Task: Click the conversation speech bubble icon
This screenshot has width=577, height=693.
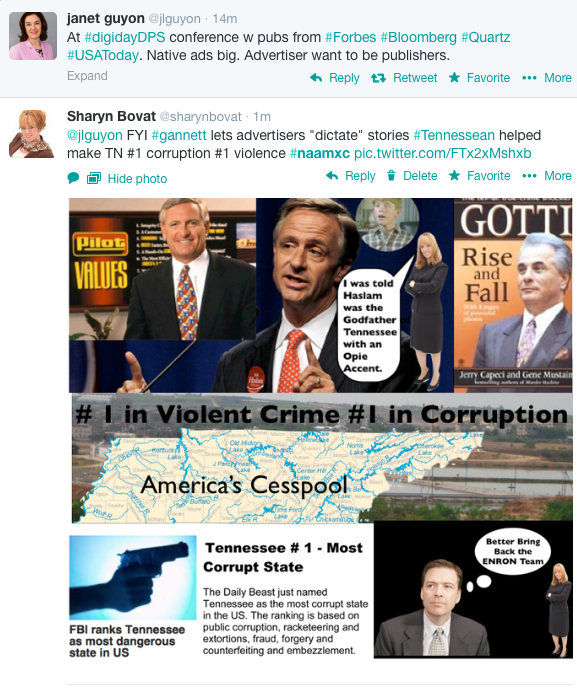Action: point(73,179)
